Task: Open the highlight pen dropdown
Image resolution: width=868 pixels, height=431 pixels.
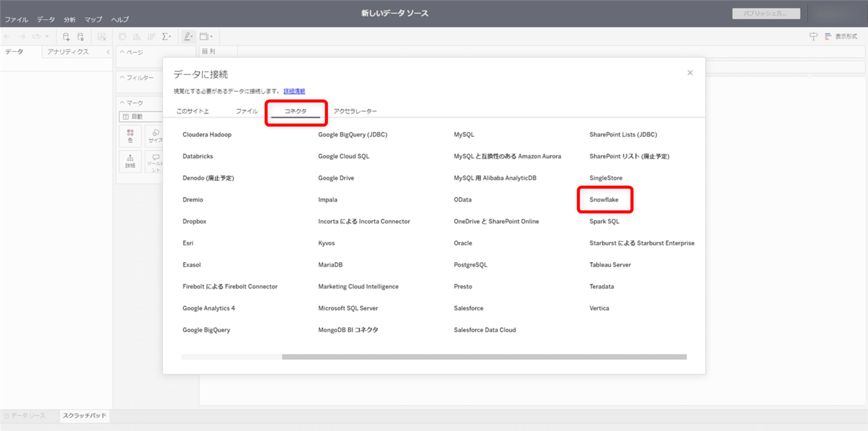Action: click(188, 37)
